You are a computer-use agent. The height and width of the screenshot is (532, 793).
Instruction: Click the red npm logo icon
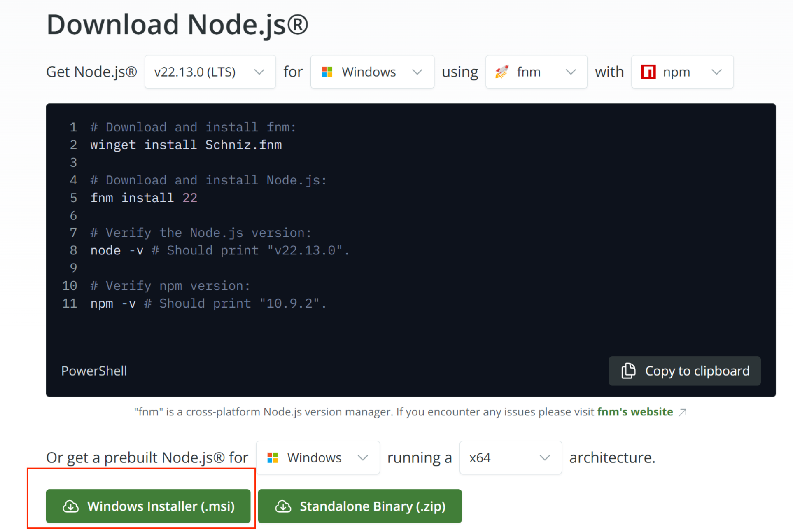point(648,72)
